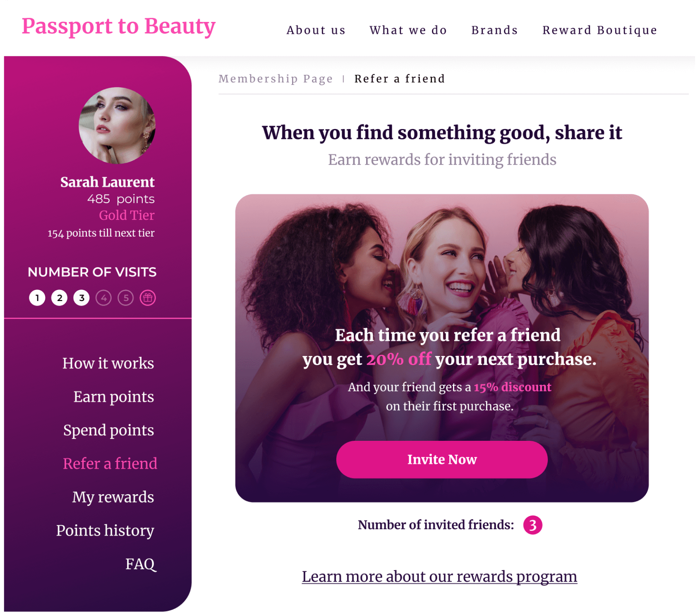
Task: View Points history
Action: coord(105,531)
